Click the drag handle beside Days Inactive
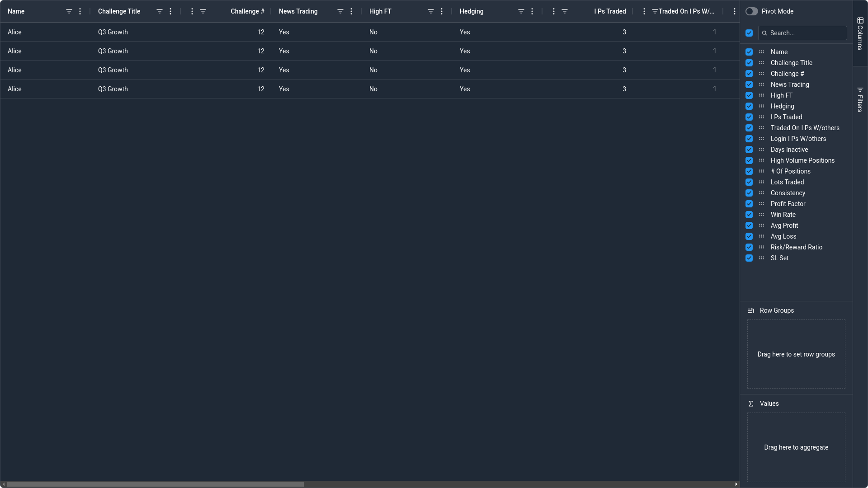The width and height of the screenshot is (868, 488). click(x=762, y=150)
